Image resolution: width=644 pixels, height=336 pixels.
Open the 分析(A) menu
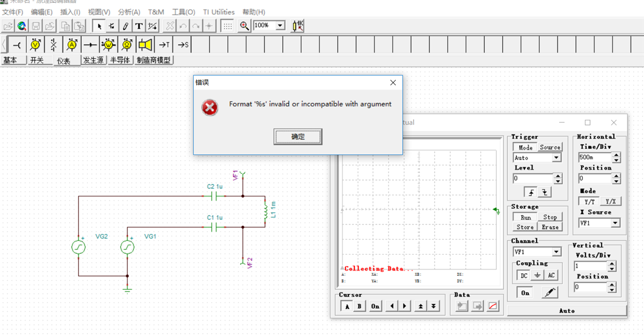pyautogui.click(x=129, y=12)
